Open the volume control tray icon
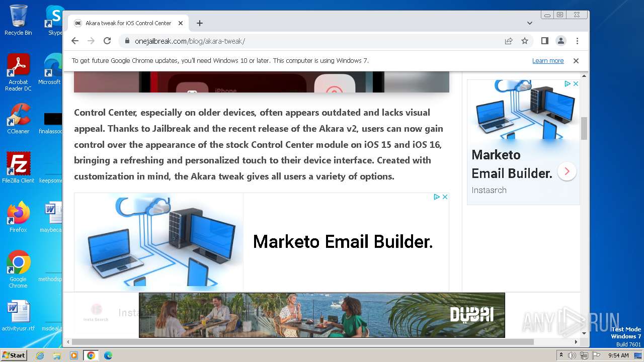Image resolution: width=644 pixels, height=362 pixels. pyautogui.click(x=572, y=355)
